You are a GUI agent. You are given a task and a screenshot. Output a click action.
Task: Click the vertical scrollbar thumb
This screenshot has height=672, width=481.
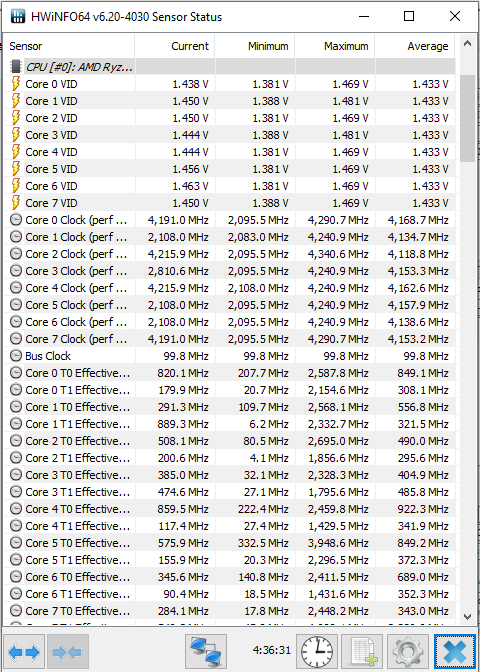[x=467, y=118]
